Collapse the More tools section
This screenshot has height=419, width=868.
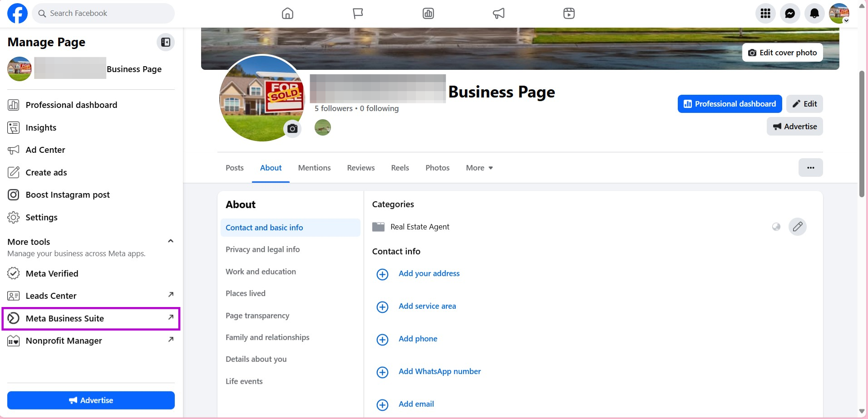tap(171, 241)
